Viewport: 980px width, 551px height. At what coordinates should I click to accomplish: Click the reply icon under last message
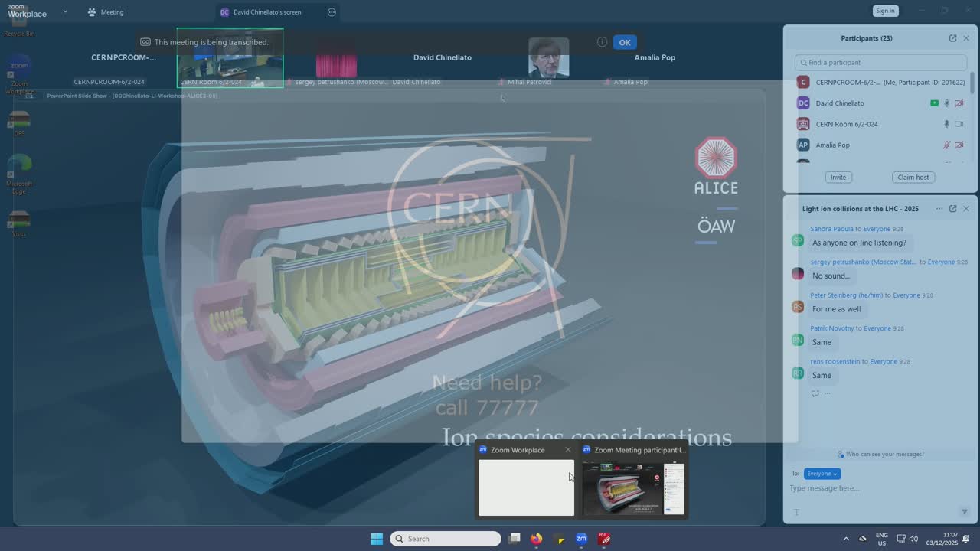[815, 393]
